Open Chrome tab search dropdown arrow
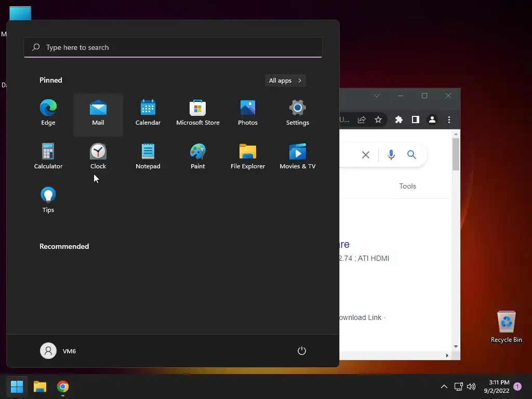 [376, 96]
